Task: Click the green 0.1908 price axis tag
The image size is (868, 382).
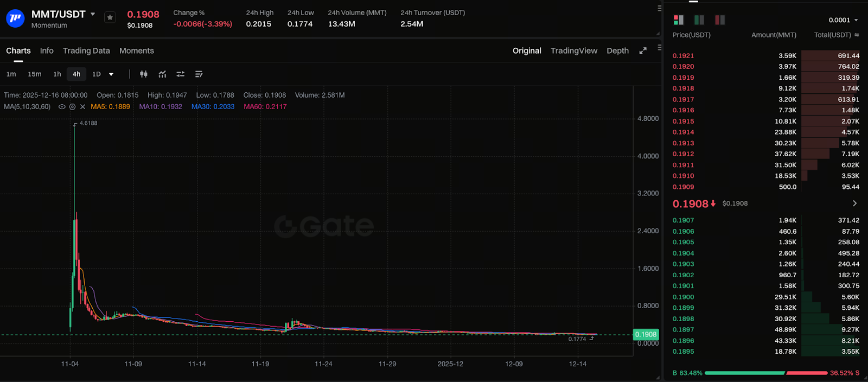Action: click(646, 334)
